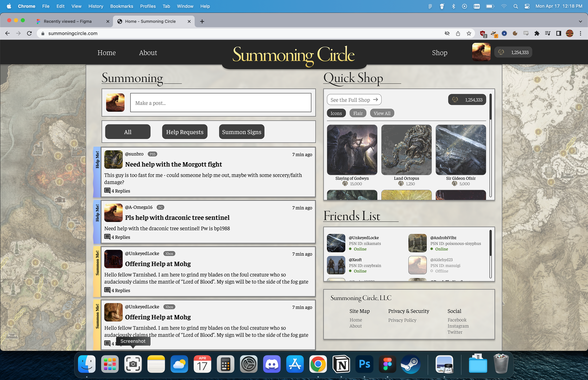The height and width of the screenshot is (380, 588).
Task: Bookmark page with the star icon
Action: (469, 33)
